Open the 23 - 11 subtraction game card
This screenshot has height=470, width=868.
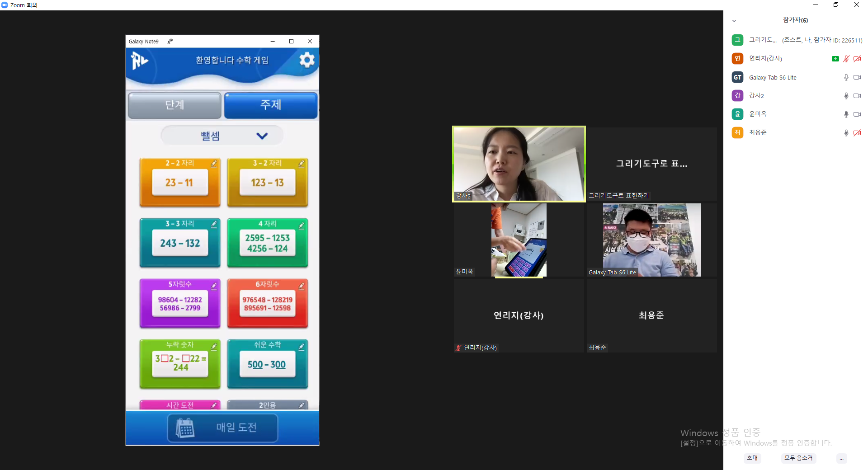(x=180, y=182)
